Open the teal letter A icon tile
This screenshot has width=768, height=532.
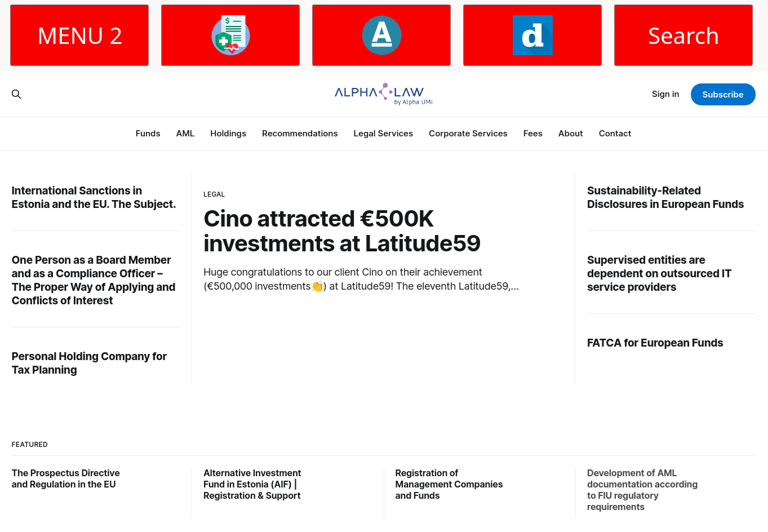point(381,35)
